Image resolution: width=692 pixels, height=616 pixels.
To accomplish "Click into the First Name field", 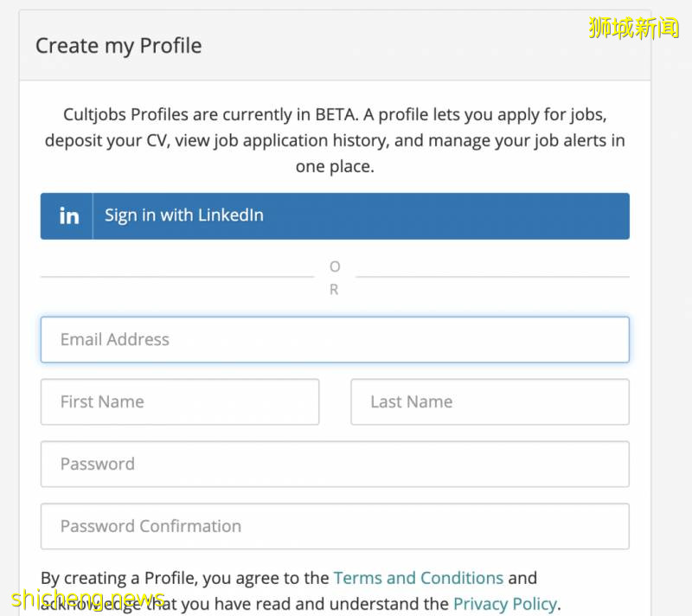I will pos(180,401).
